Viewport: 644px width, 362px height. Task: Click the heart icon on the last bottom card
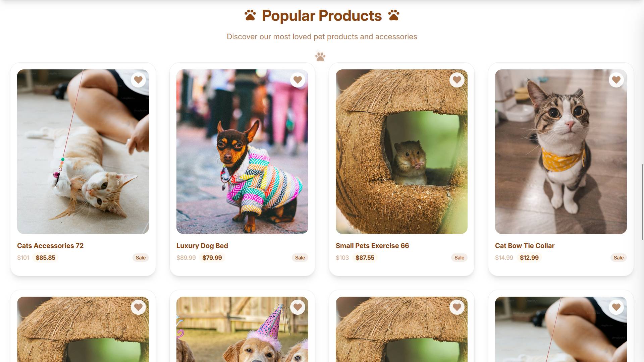click(616, 307)
